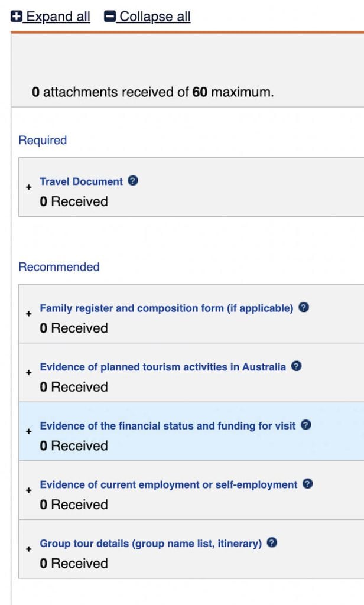Expand financial status and funding row
Viewport: 364px width, 605px height.
(28, 431)
